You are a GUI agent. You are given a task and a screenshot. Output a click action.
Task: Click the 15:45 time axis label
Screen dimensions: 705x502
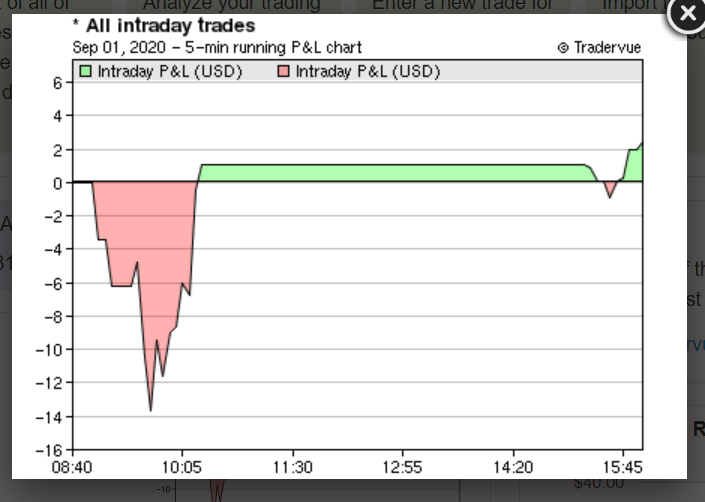tap(622, 466)
